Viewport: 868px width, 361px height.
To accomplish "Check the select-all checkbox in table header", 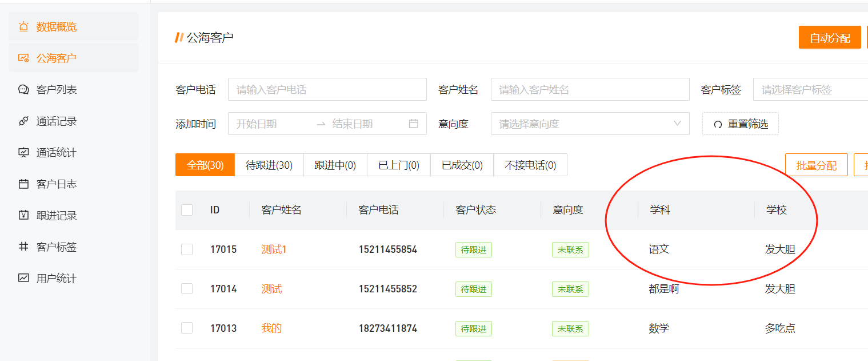I will click(187, 210).
